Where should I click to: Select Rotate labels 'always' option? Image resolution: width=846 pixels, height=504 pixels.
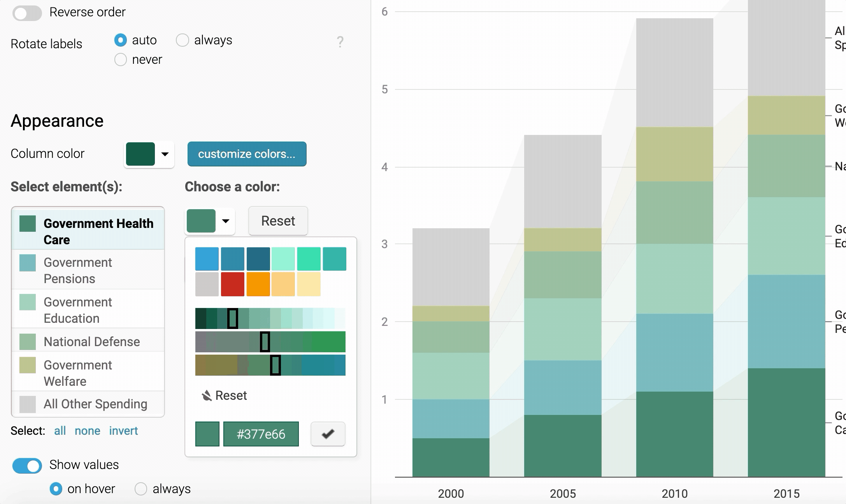coord(183,40)
